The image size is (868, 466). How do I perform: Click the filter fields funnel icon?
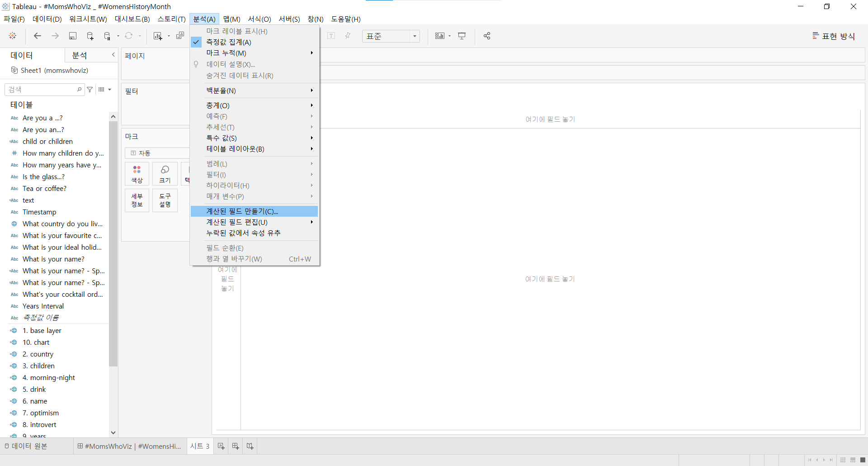90,90
